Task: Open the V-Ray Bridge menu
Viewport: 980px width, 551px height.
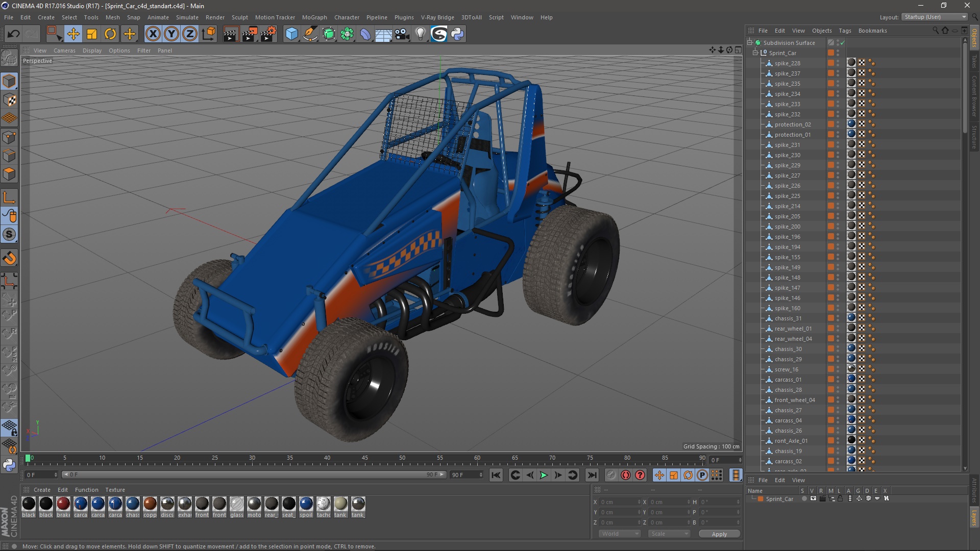Action: pos(437,17)
